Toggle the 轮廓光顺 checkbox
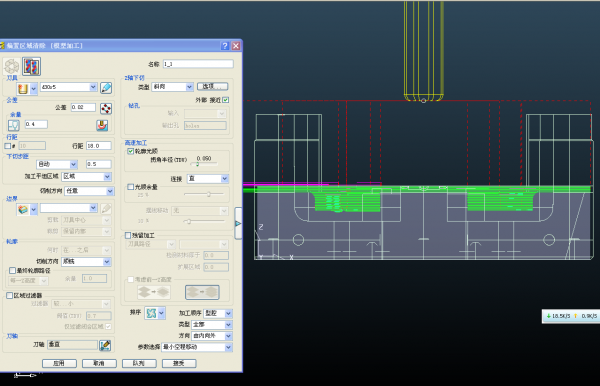This screenshot has height=386, width=600. (x=130, y=151)
